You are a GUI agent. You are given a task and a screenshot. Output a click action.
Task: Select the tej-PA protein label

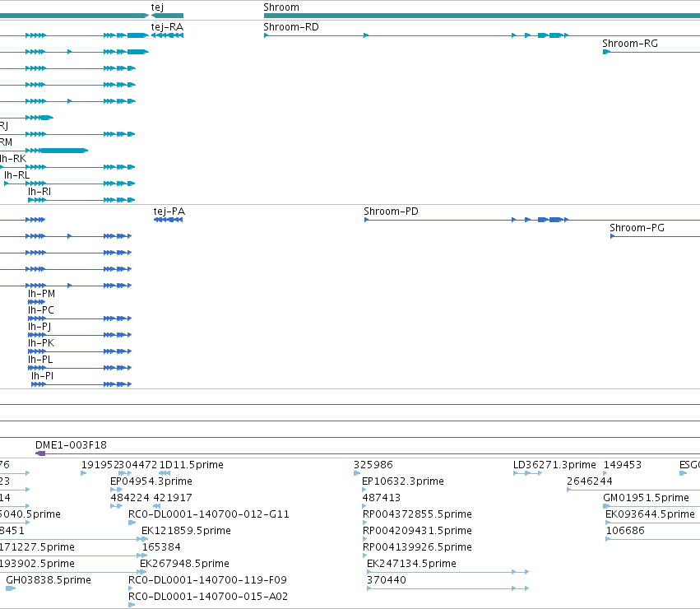169,212
